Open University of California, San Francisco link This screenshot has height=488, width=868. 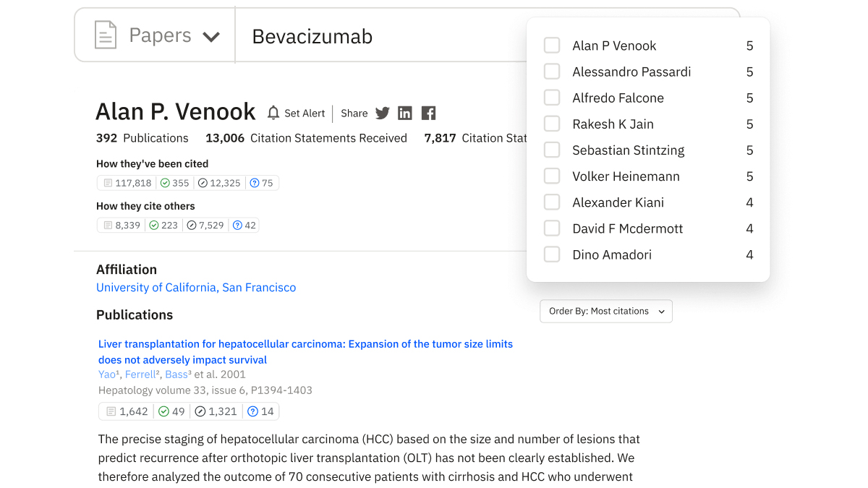click(x=196, y=288)
